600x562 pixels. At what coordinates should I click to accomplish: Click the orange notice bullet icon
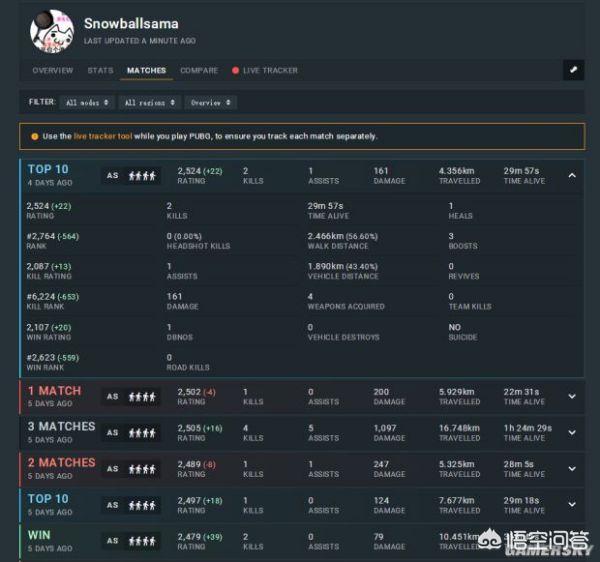(x=35, y=137)
